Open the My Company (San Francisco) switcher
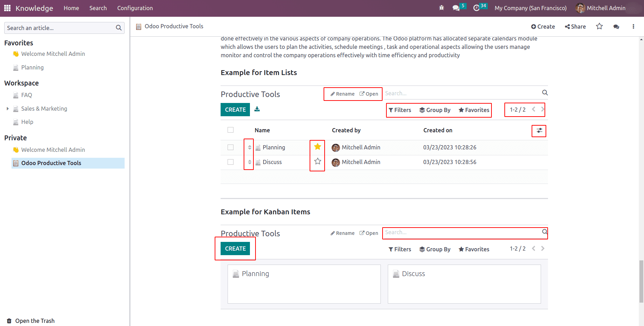This screenshot has width=644, height=326. 531,8
